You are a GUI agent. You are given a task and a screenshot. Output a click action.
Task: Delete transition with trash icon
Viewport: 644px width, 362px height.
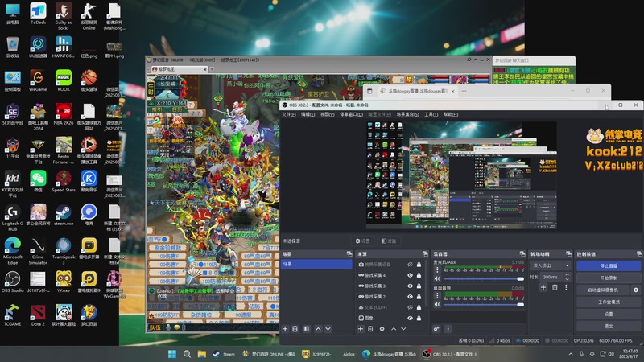pos(555,287)
